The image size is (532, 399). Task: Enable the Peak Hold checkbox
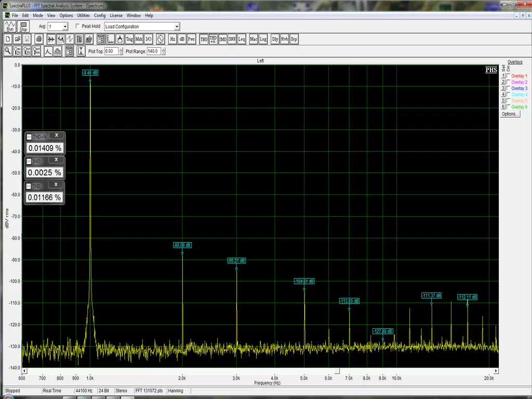[x=78, y=26]
